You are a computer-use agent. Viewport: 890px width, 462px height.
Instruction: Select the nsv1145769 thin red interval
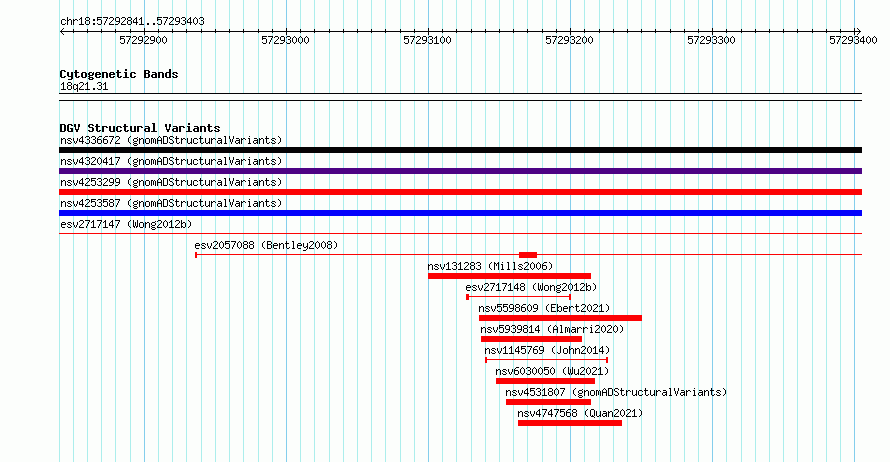[547, 360]
